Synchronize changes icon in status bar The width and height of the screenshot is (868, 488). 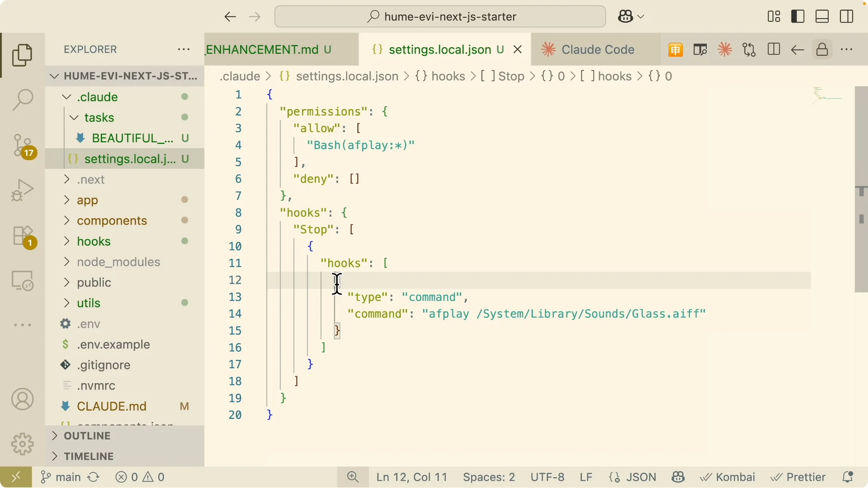pyautogui.click(x=94, y=477)
